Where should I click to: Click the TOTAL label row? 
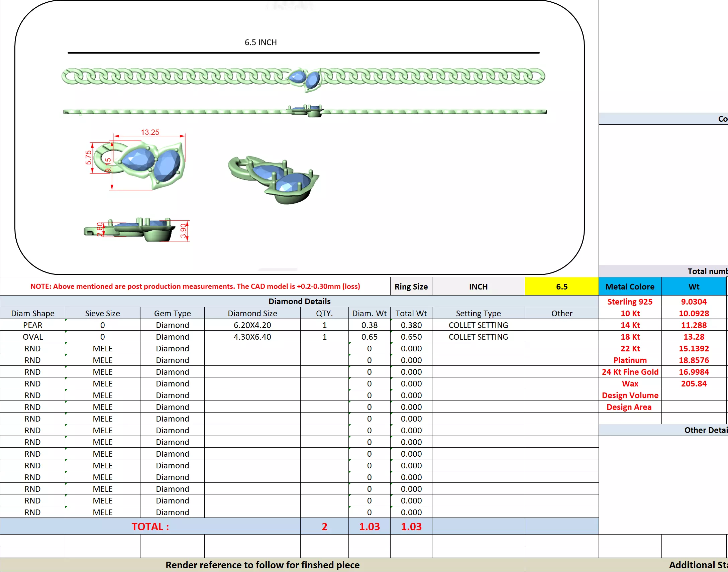tap(150, 527)
